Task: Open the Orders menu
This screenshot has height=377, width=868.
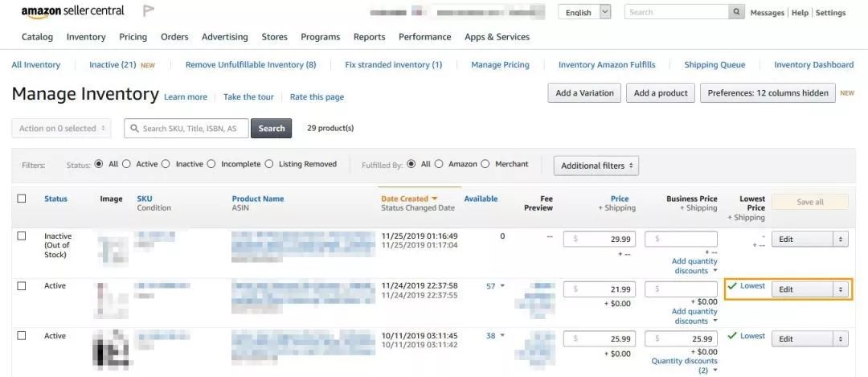Action: 174,37
